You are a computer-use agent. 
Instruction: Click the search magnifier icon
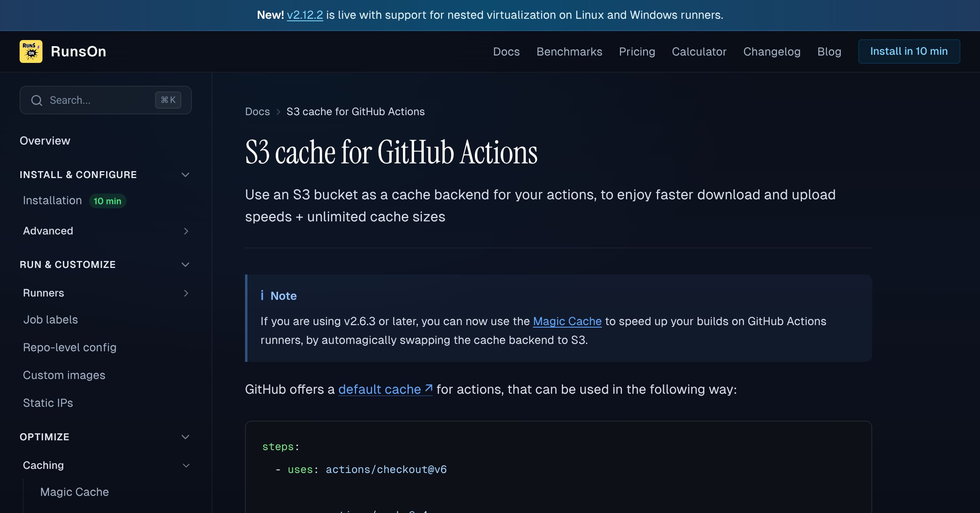(37, 100)
